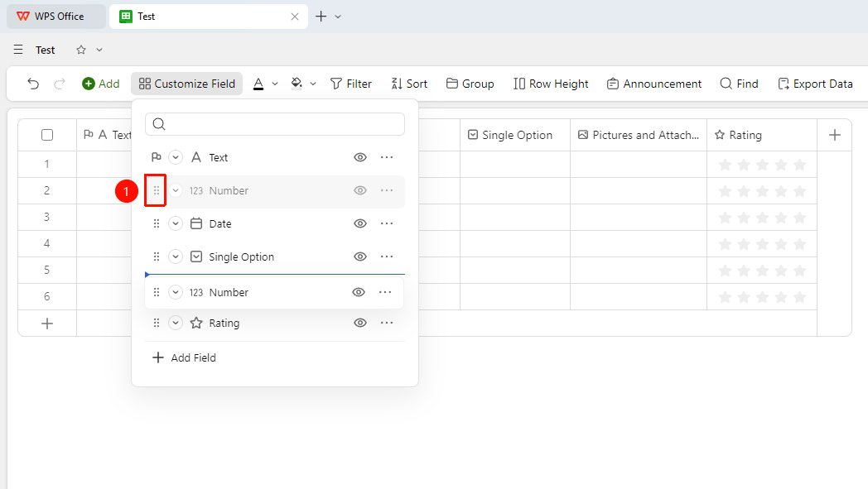Toggle visibility eye for Date field
Viewport: 868px width, 489px height.
pyautogui.click(x=360, y=223)
